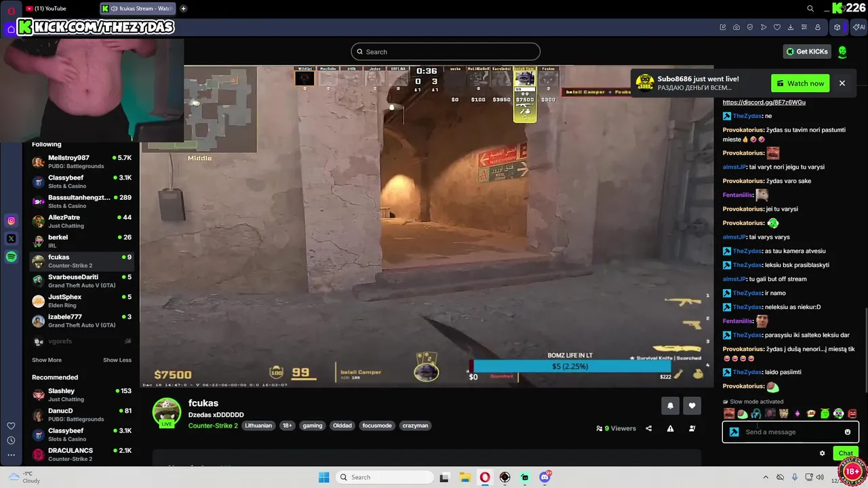Click the report warning triangle icon
The width and height of the screenshot is (868, 488).
click(x=670, y=428)
